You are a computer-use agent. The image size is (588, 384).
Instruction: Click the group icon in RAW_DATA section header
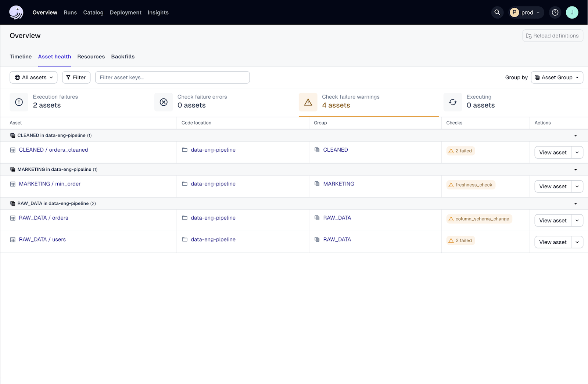[13, 203]
